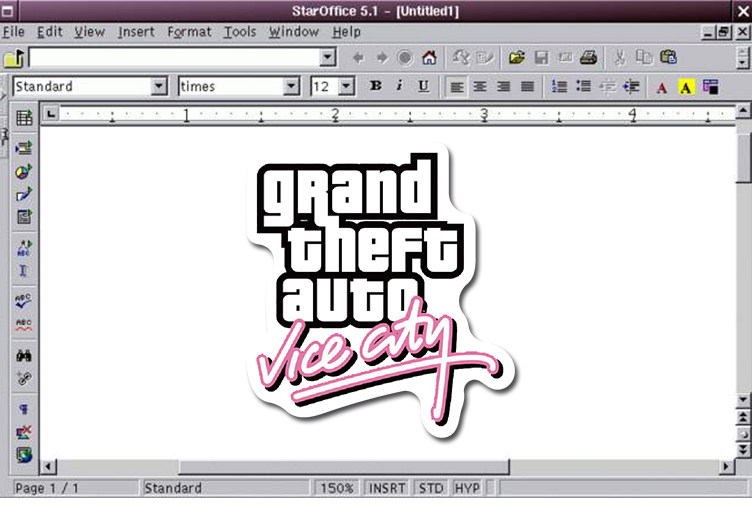Screen dimensions: 752x520
Task: Click the Insert fields icon in side toolbar
Action: pos(24,147)
